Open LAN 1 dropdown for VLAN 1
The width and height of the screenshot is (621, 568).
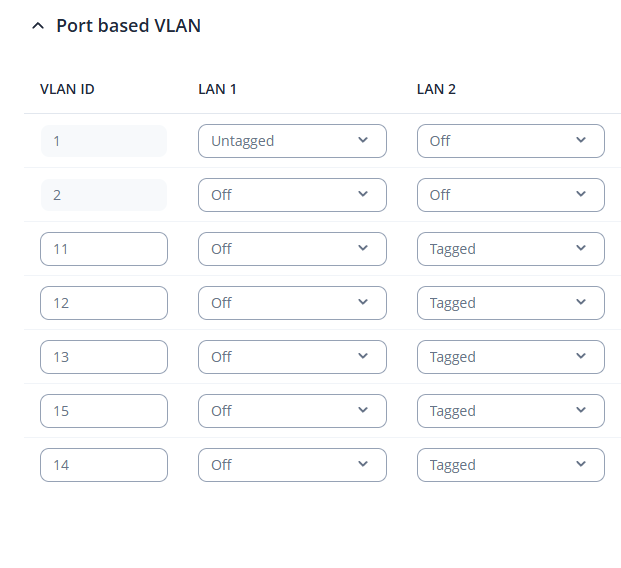[x=292, y=141]
